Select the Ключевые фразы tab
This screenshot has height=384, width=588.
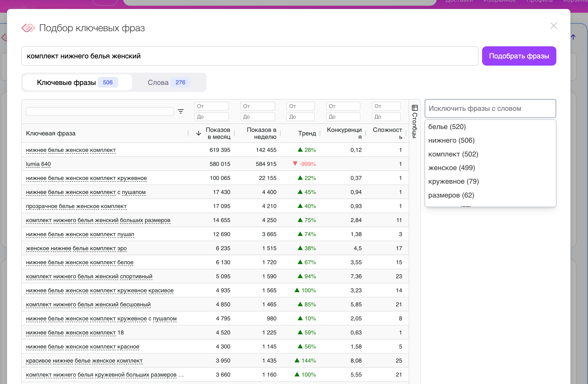77,83
